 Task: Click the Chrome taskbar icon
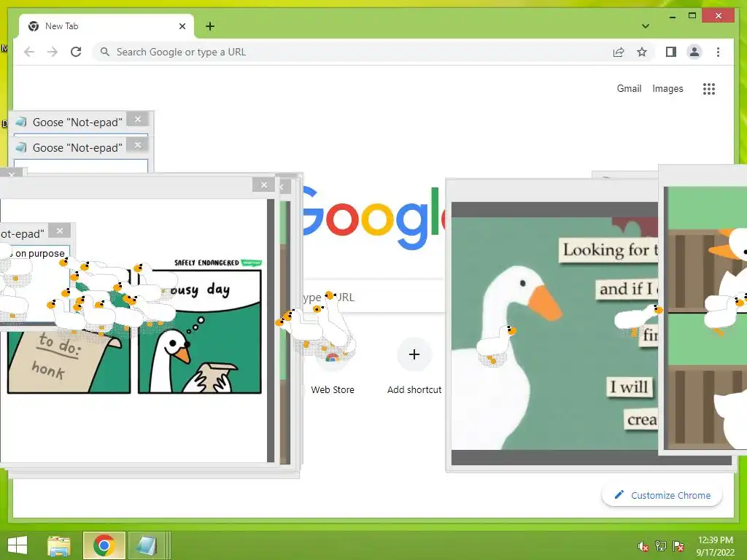tap(104, 545)
